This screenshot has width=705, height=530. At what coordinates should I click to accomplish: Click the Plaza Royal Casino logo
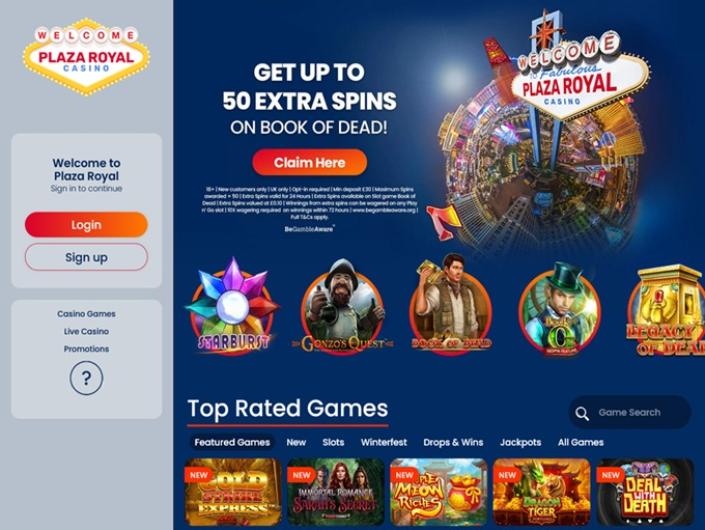point(86,56)
